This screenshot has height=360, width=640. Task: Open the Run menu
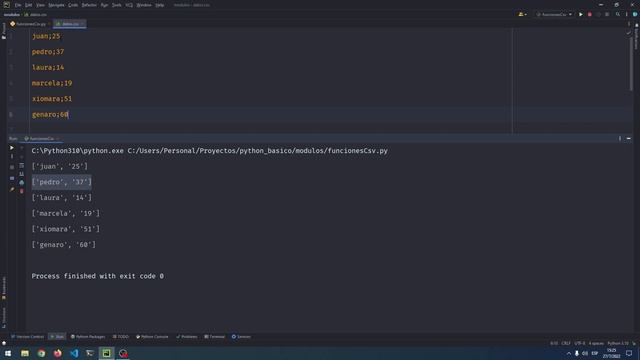pyautogui.click(x=104, y=5)
